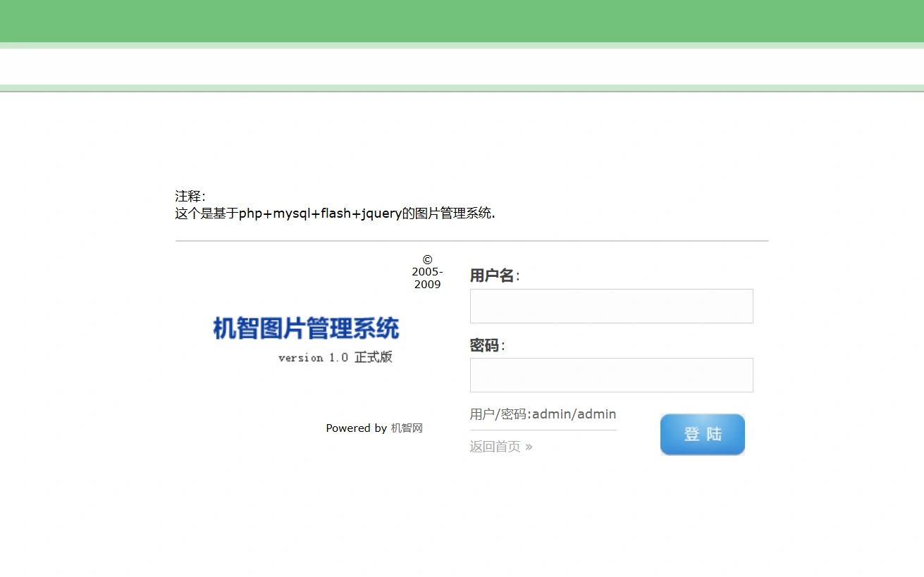Click the 用户名 input field
924x577 pixels.
point(611,306)
